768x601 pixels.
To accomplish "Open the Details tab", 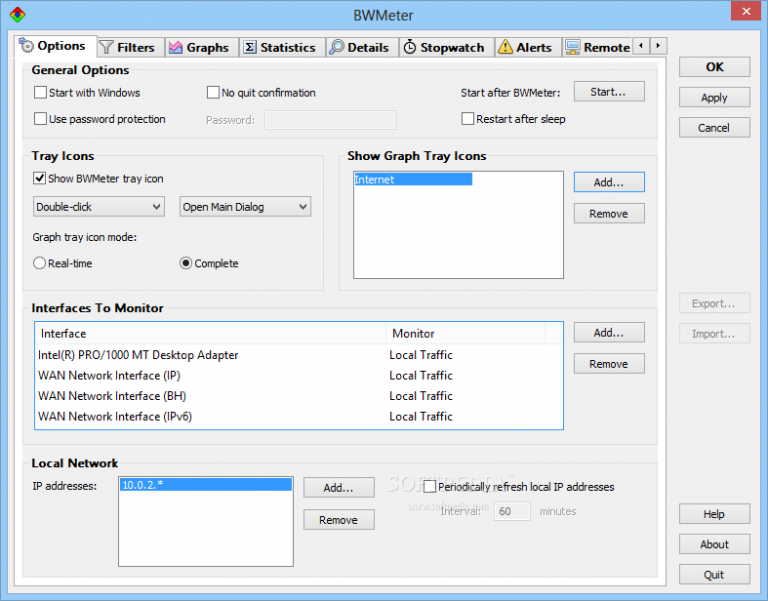I will click(362, 48).
